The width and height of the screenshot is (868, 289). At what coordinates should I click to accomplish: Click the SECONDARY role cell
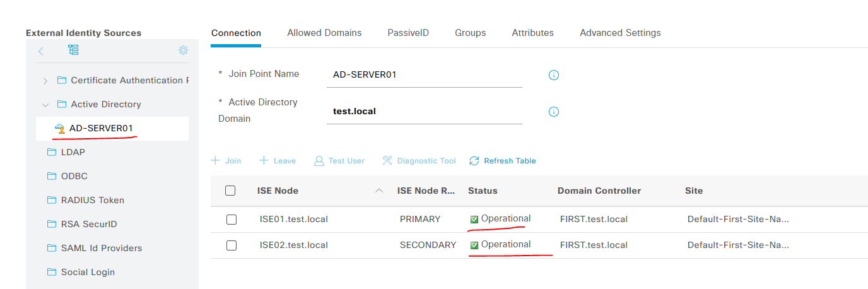tap(428, 245)
